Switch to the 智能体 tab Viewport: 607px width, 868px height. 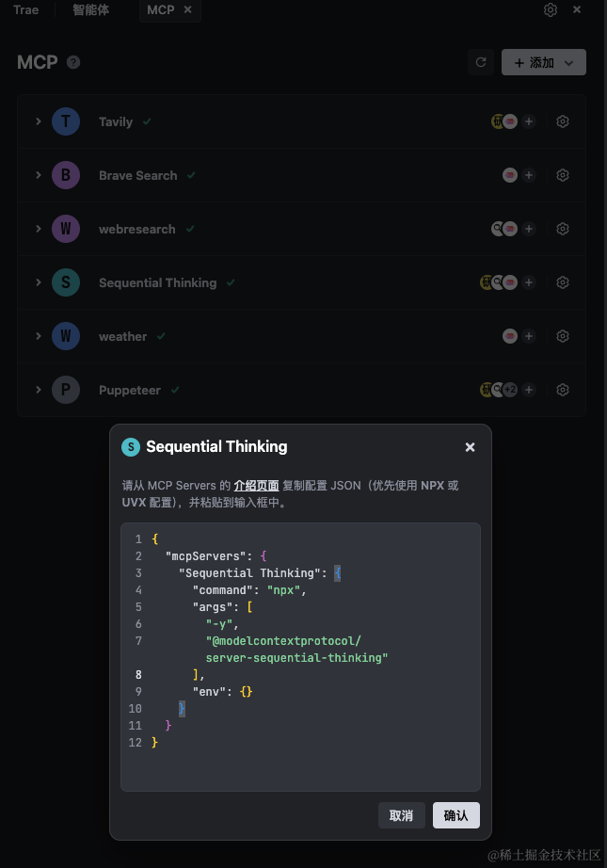coord(90,10)
